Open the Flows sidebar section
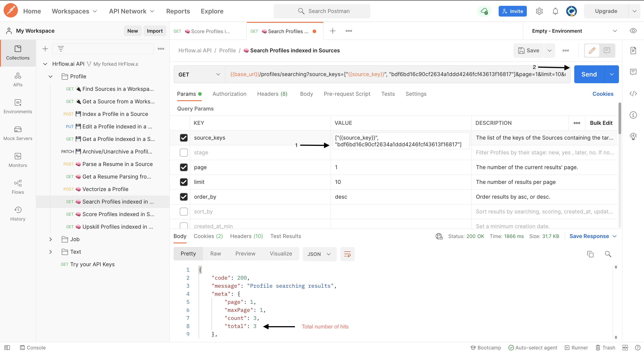The height and width of the screenshot is (353, 644). (x=18, y=187)
